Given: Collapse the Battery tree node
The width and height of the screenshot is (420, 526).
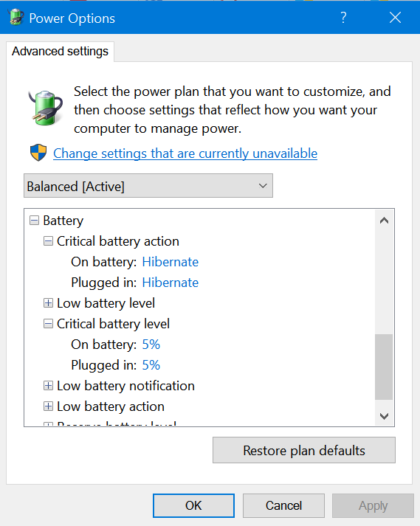Looking at the screenshot, I should pyautogui.click(x=34, y=221).
